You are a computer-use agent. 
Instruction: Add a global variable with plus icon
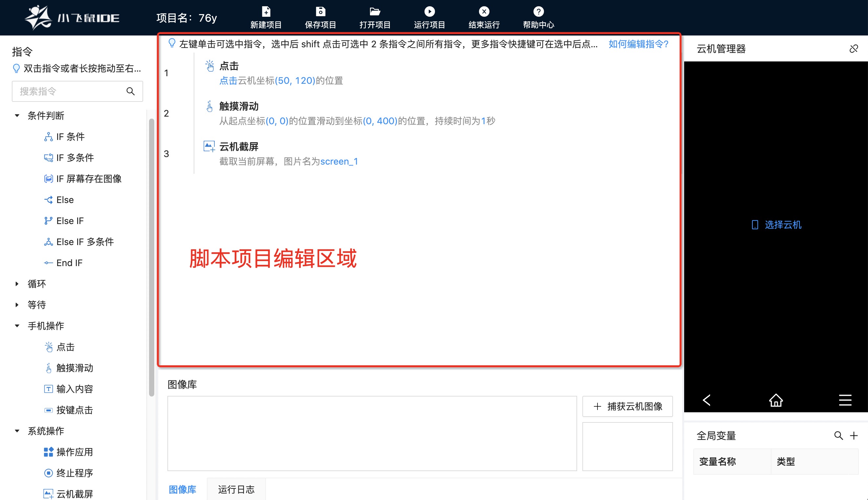(854, 436)
